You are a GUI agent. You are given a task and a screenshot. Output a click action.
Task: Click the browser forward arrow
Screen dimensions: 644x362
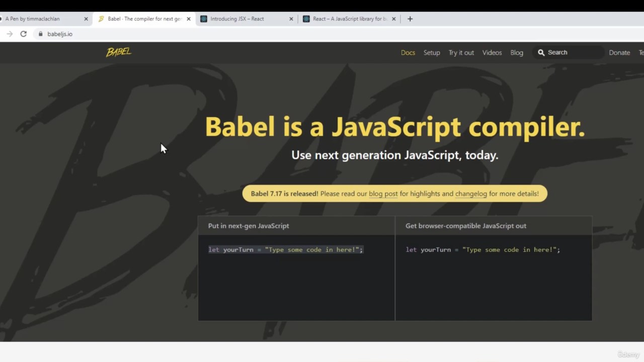10,34
